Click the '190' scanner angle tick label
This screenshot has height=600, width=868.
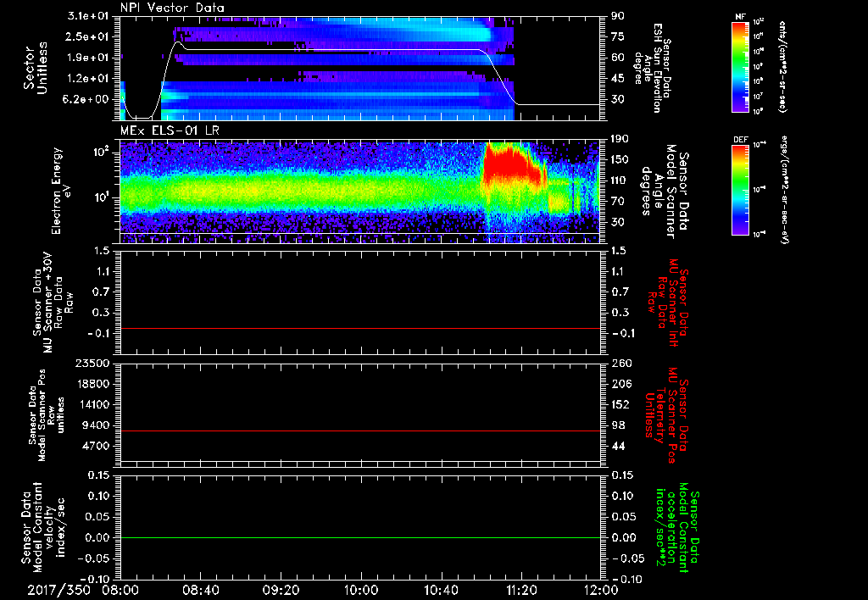(x=620, y=139)
